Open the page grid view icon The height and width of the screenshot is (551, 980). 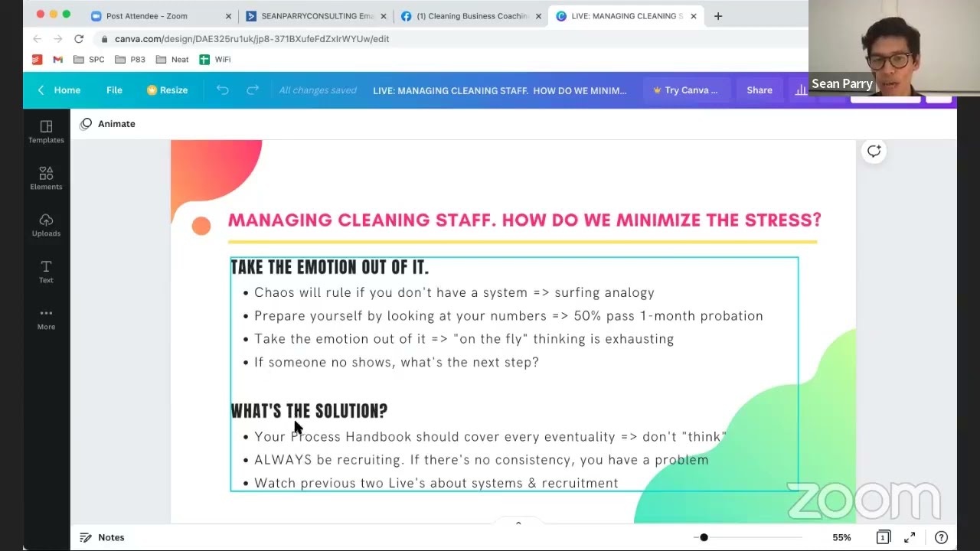pos(883,537)
